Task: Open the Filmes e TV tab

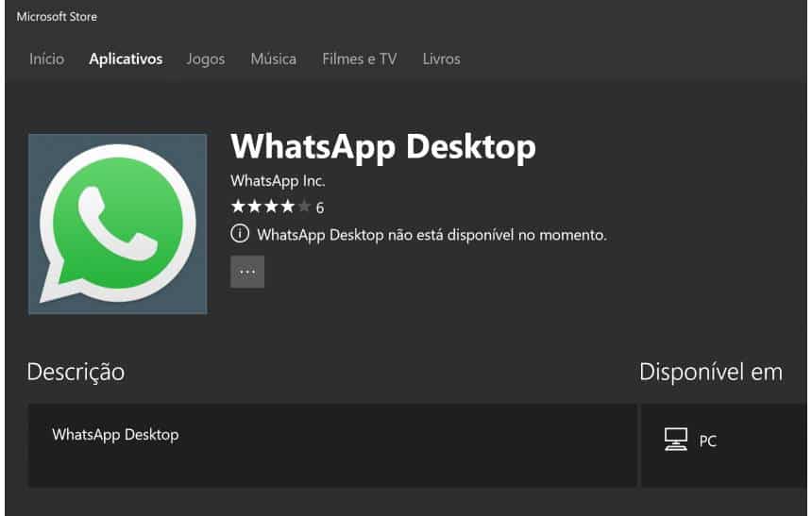Action: point(360,59)
